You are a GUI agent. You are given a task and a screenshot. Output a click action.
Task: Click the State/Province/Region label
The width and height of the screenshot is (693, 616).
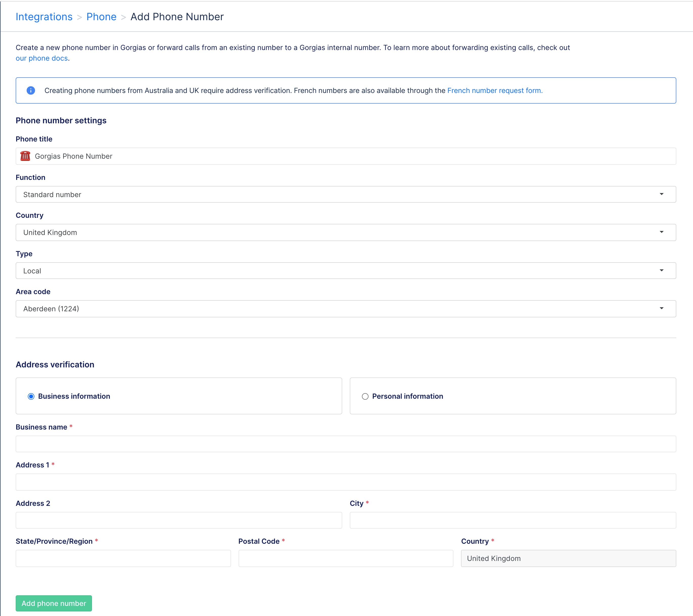[x=54, y=541]
